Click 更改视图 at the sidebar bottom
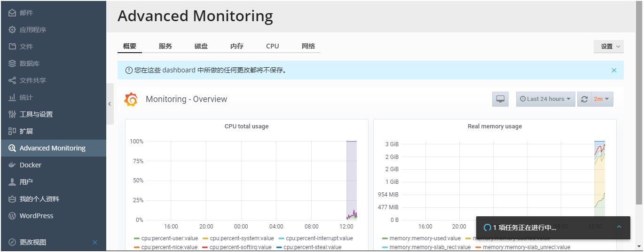This screenshot has height=252, width=644. 33,242
